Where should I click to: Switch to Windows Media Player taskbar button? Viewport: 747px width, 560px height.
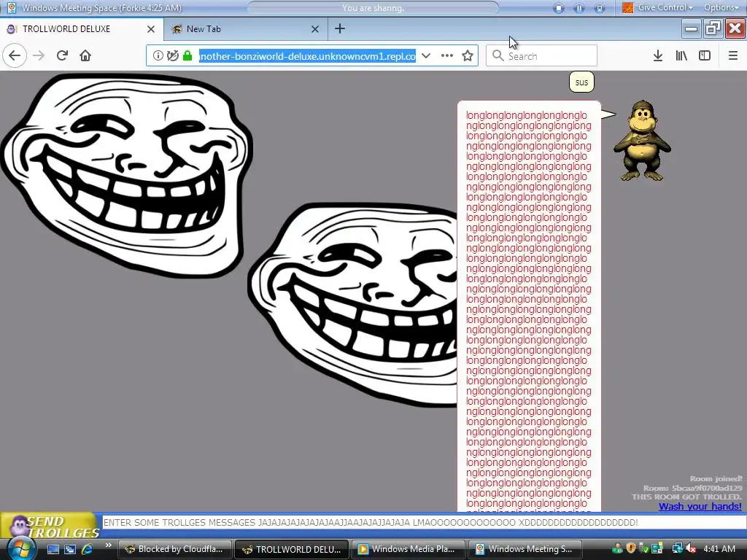[409, 549]
